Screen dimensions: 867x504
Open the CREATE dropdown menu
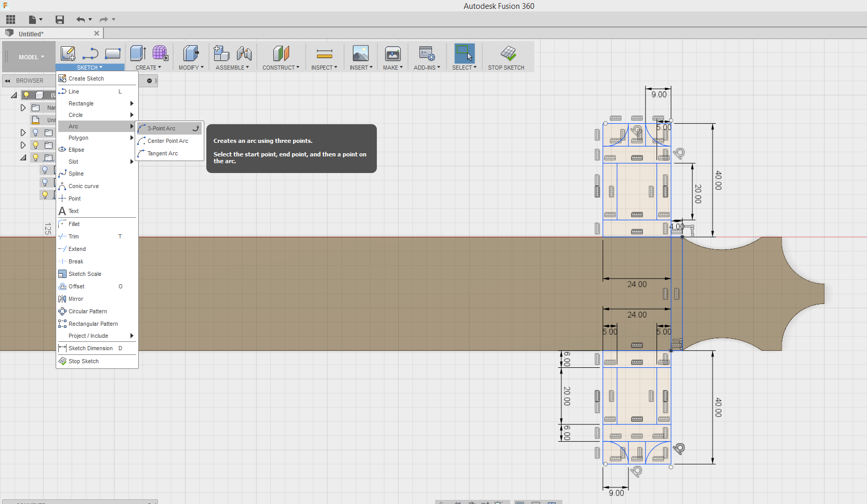tap(149, 68)
